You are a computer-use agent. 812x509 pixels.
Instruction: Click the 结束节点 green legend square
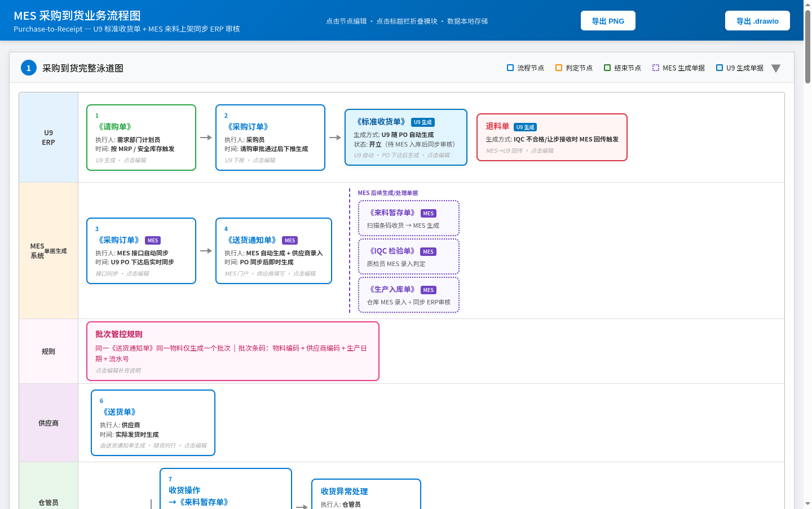[607, 68]
